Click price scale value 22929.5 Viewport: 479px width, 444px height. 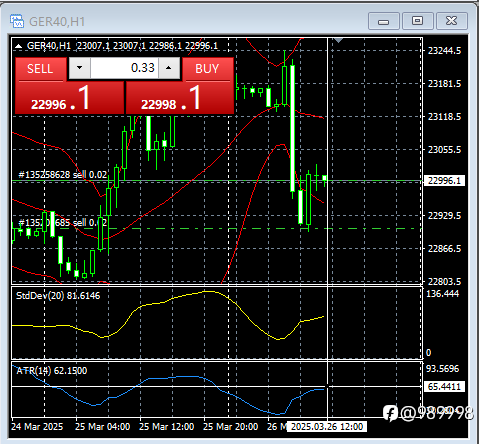[444, 216]
